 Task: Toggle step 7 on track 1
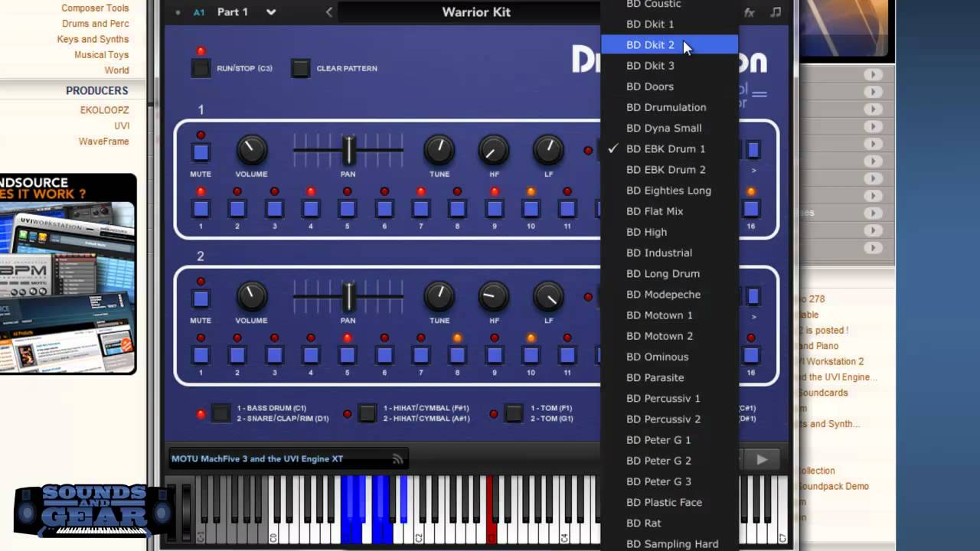420,209
